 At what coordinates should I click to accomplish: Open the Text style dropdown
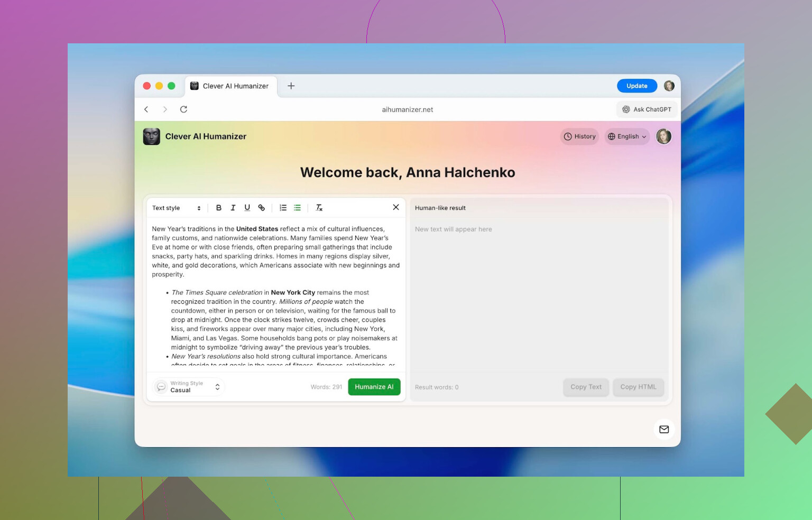177,208
